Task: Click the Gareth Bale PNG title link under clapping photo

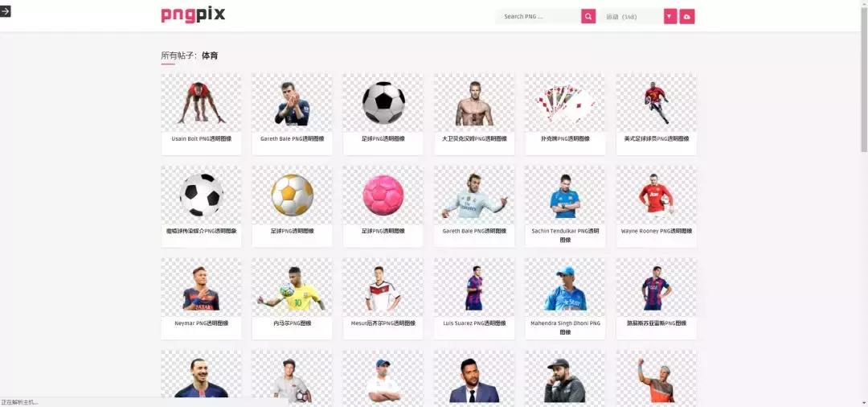Action: [x=293, y=139]
